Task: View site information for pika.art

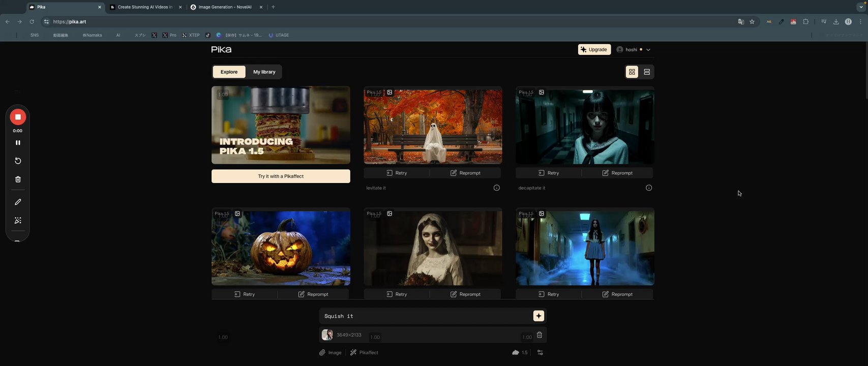Action: [x=46, y=22]
